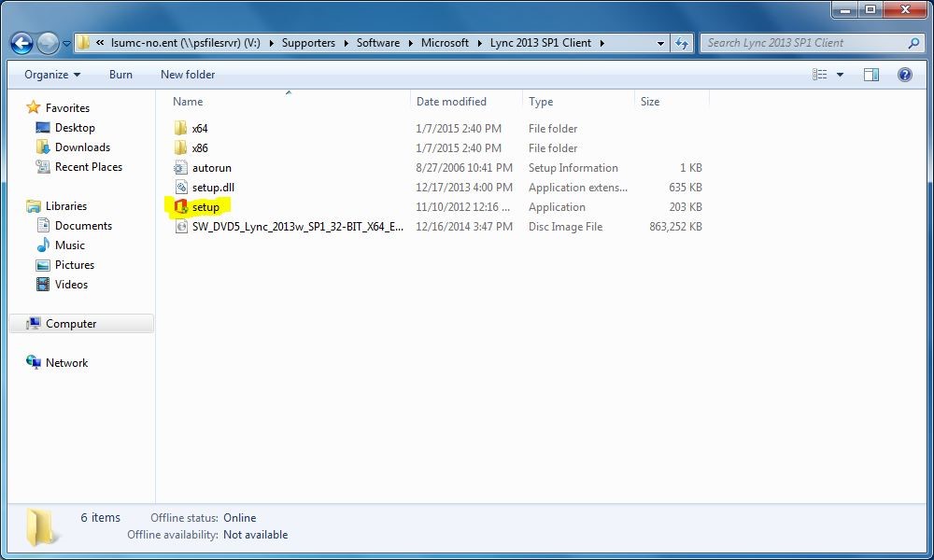
Task: Open the Organize menu
Action: coord(51,75)
